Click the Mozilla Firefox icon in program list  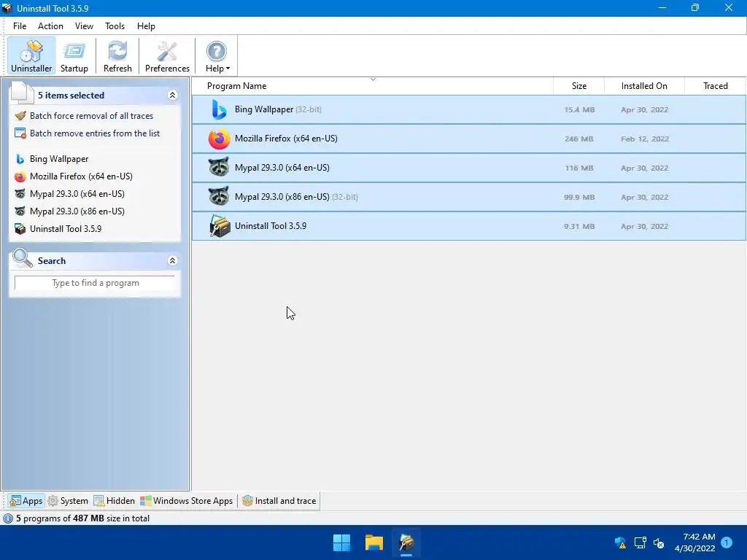[219, 139]
